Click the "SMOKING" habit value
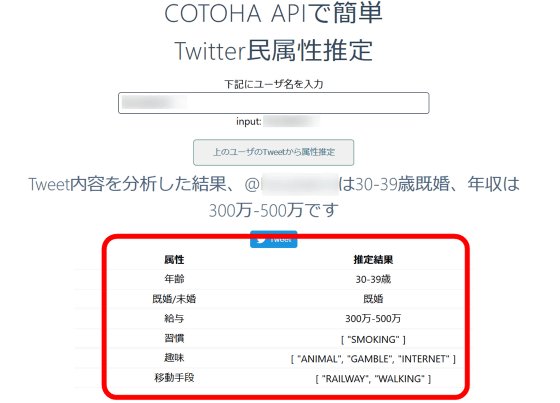Screen dimensions: 560x403 (x=373, y=339)
